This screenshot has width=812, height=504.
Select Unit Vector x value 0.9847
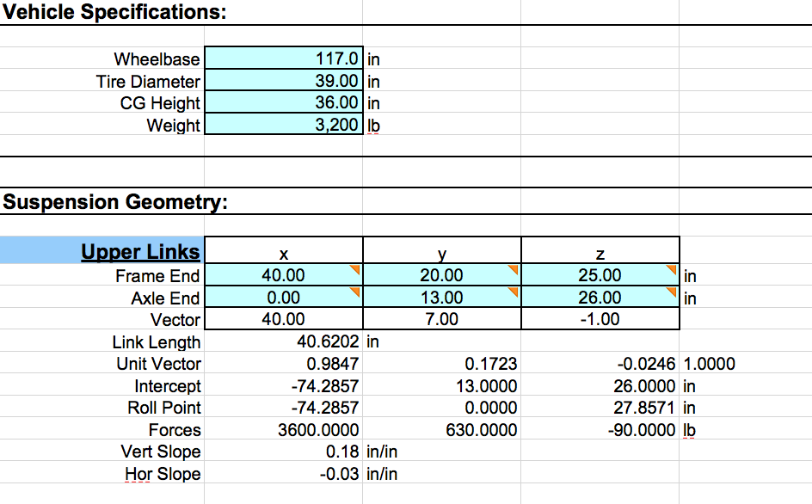click(332, 363)
